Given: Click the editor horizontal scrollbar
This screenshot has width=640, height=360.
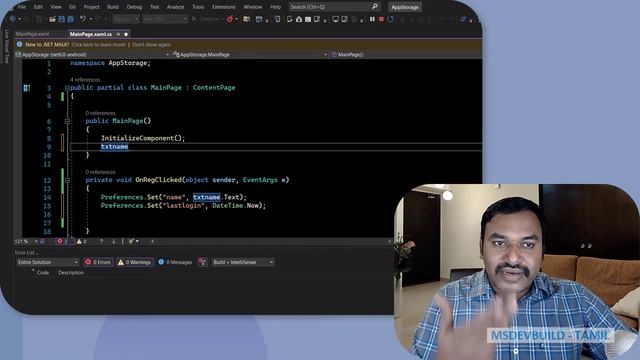Looking at the screenshot, I should pos(271,241).
